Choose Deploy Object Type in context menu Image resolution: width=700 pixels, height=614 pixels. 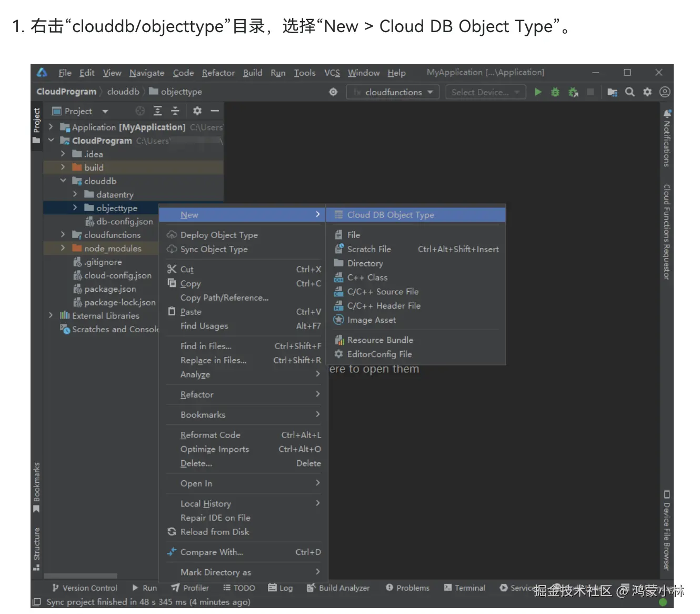243,235
